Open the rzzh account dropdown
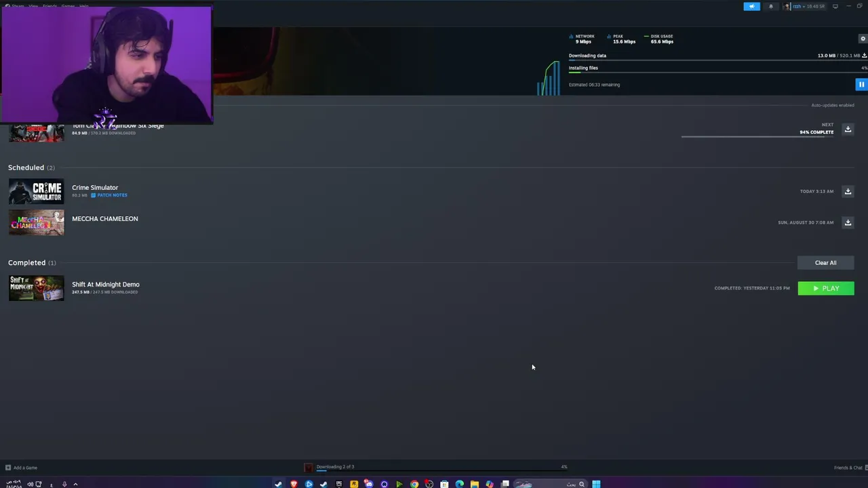Viewport: 868px width, 488px height. tap(805, 6)
